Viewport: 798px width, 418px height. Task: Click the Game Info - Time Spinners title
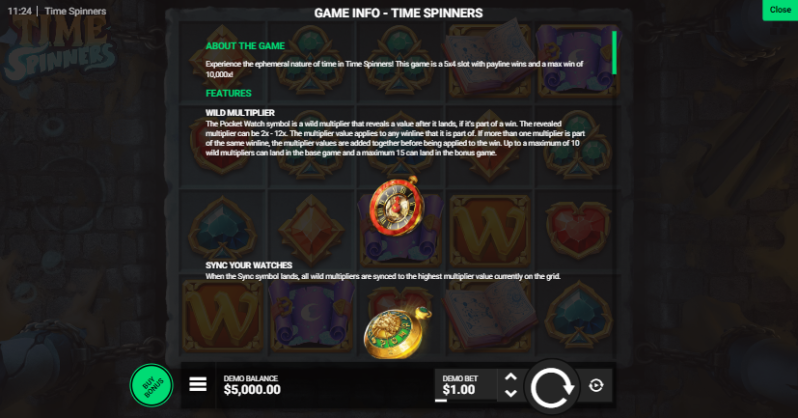click(398, 13)
